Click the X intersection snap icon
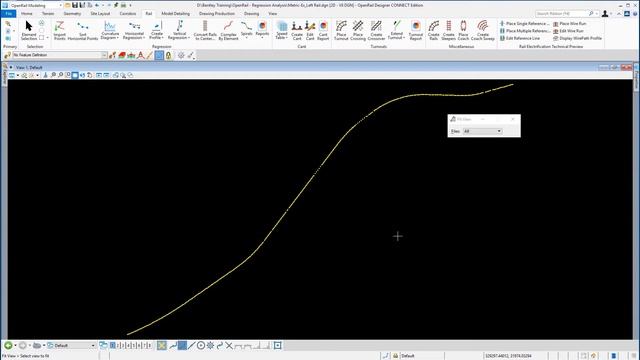This screenshot has height=360, width=640. [x=229, y=345]
